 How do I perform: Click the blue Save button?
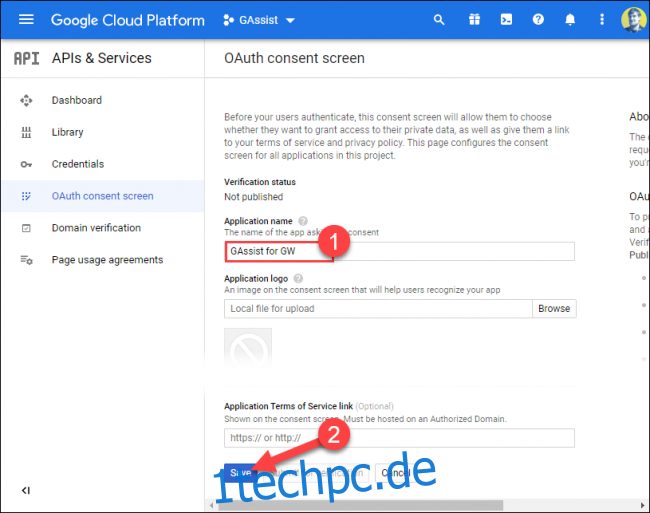pos(241,473)
